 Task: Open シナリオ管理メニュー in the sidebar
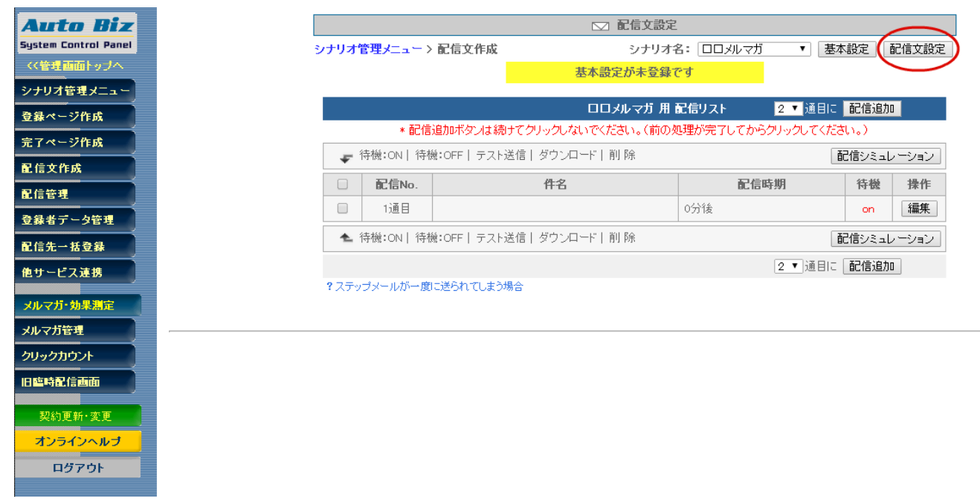coord(74,91)
